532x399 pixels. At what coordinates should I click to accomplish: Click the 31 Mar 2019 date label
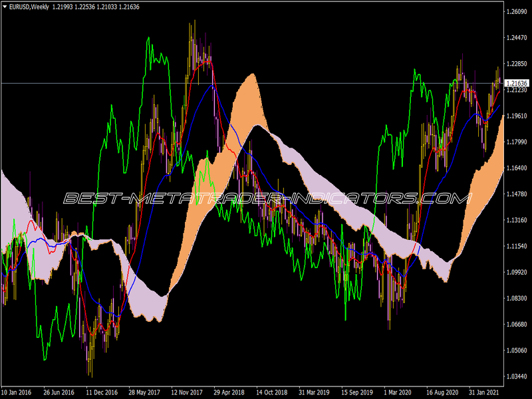[314, 392]
